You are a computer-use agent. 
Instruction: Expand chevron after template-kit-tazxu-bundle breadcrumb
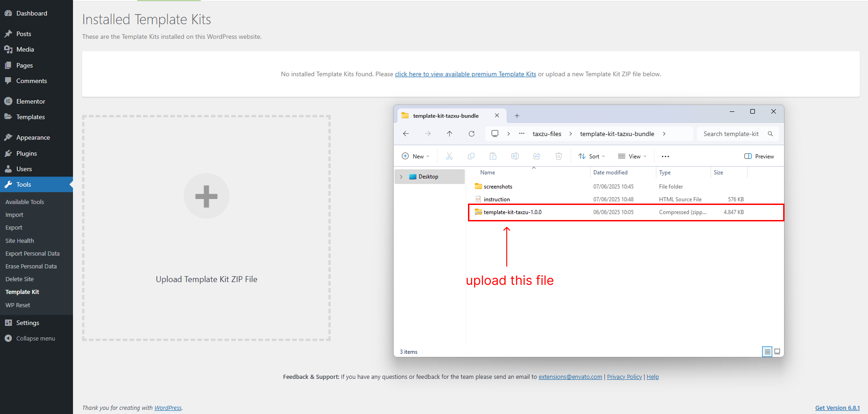(664, 134)
